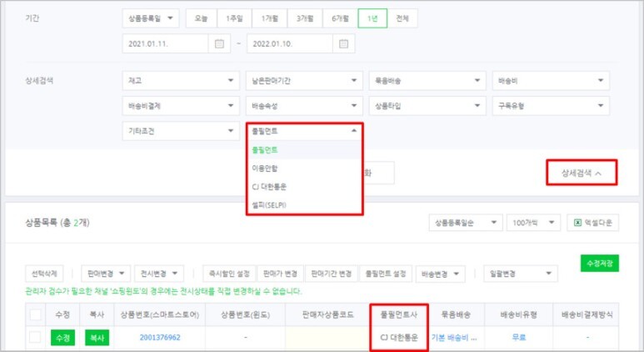Image resolution: width=644 pixels, height=352 pixels.
Task: Choose the 이용안함 option in list
Action: [x=304, y=168]
